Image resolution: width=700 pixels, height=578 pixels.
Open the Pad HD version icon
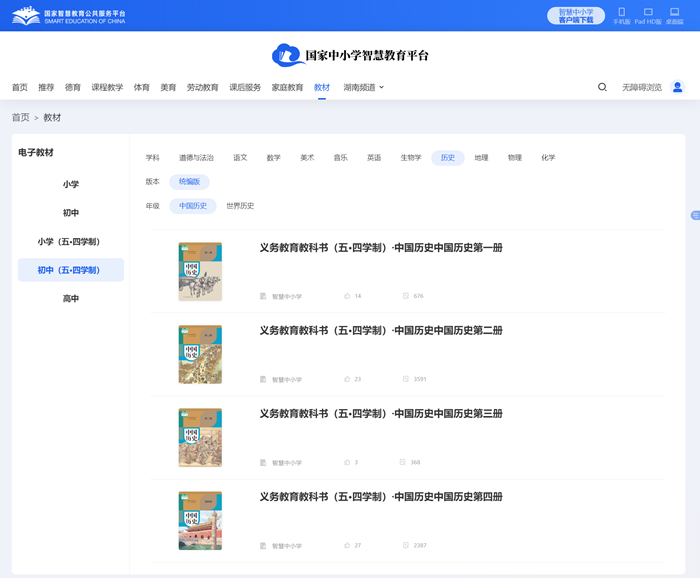click(648, 12)
